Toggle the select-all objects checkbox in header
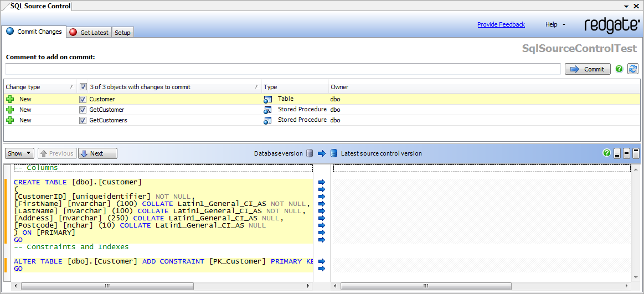Viewport: 644px width, 294px height. 83,87
